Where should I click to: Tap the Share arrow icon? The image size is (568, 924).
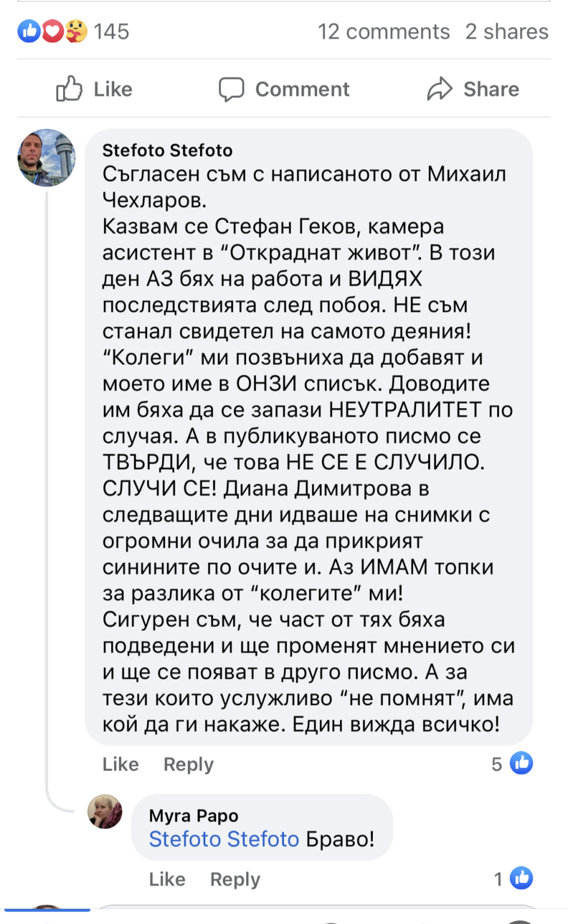[x=440, y=89]
